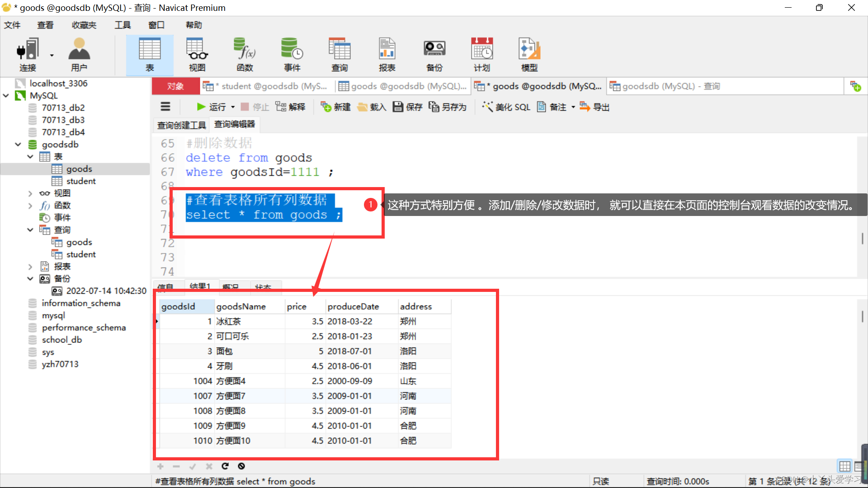Screen dimensions: 868x488
Task: Click the refresh icon below results
Action: (225, 466)
